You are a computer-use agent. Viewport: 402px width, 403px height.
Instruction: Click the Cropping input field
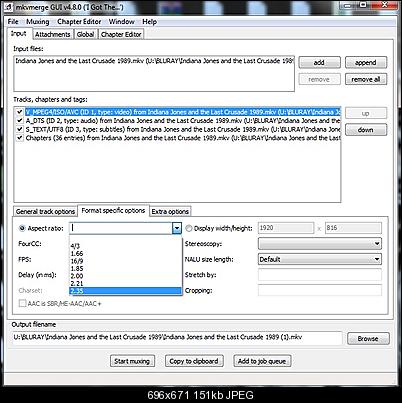(x=320, y=290)
